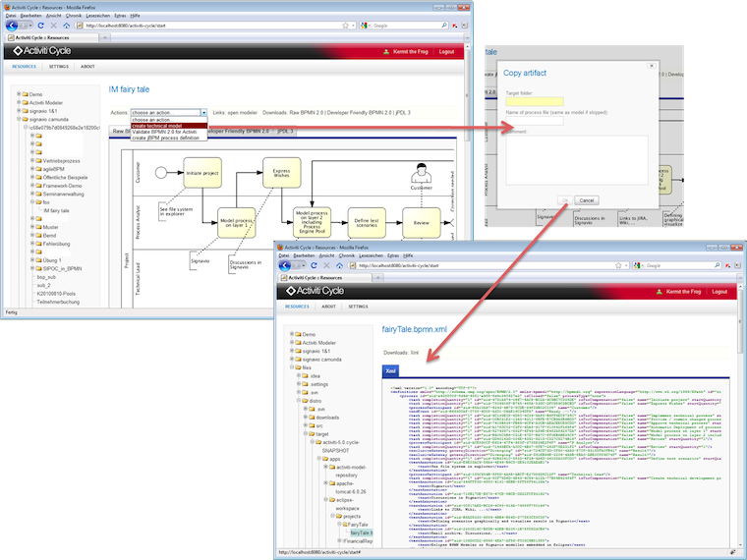Click the open modeler link
Image resolution: width=747 pixels, height=560 pixels.
[242, 113]
